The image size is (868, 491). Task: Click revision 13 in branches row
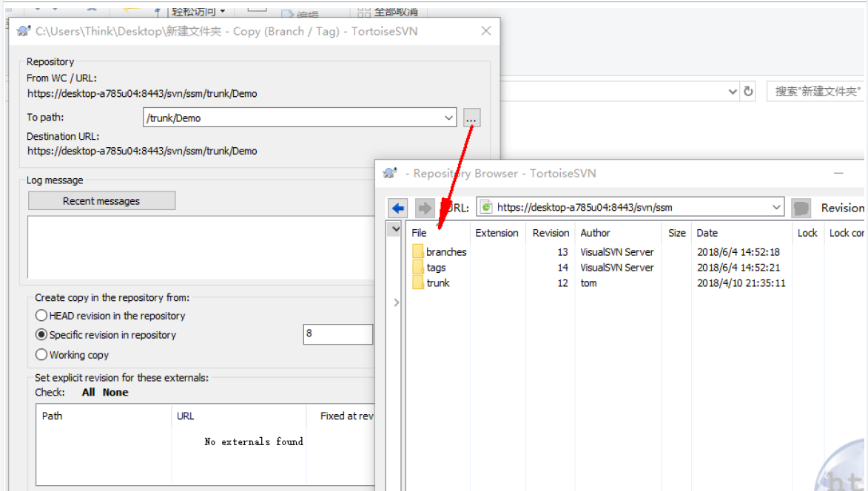[562, 251]
